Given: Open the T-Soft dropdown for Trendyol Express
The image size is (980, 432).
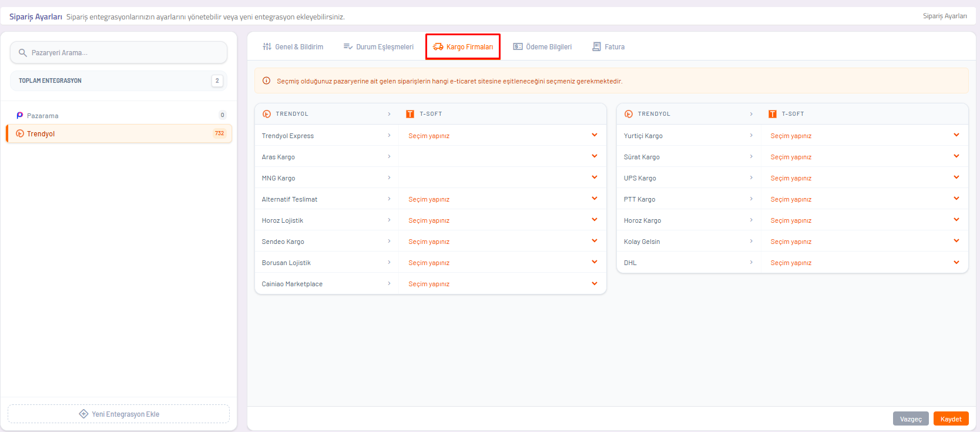Looking at the screenshot, I should (502, 135).
